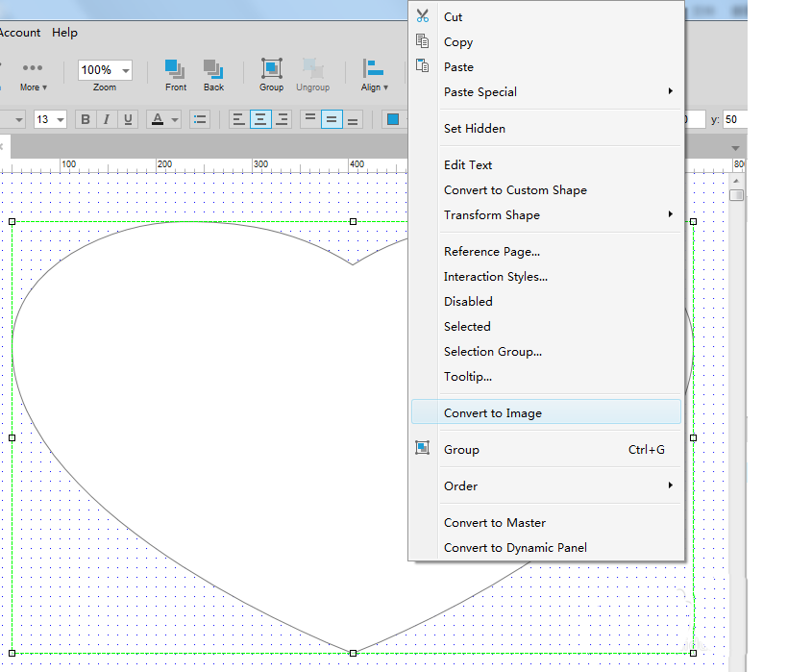Viewport: 787px width, 672px height.
Task: Click the fill color swatch
Action: (392, 119)
